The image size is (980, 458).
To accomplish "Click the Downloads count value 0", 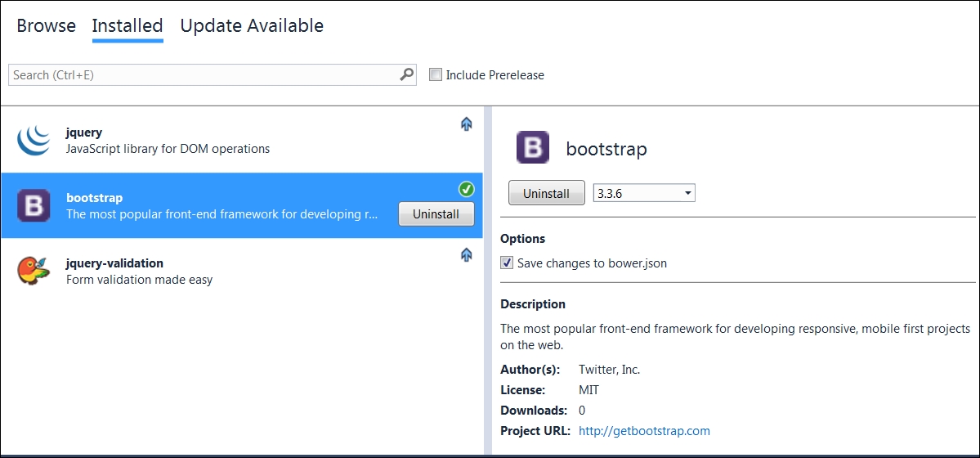I will pos(582,411).
